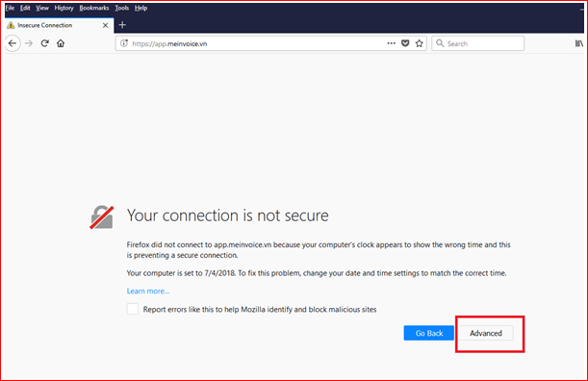The width and height of the screenshot is (588, 381).
Task: Open page actions three-dot menu
Action: (391, 43)
